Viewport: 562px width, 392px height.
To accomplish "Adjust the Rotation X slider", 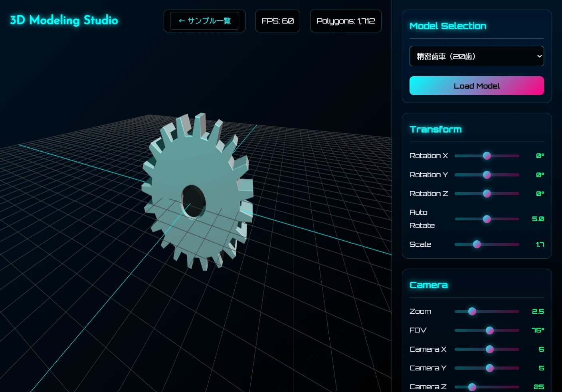I will pos(487,156).
